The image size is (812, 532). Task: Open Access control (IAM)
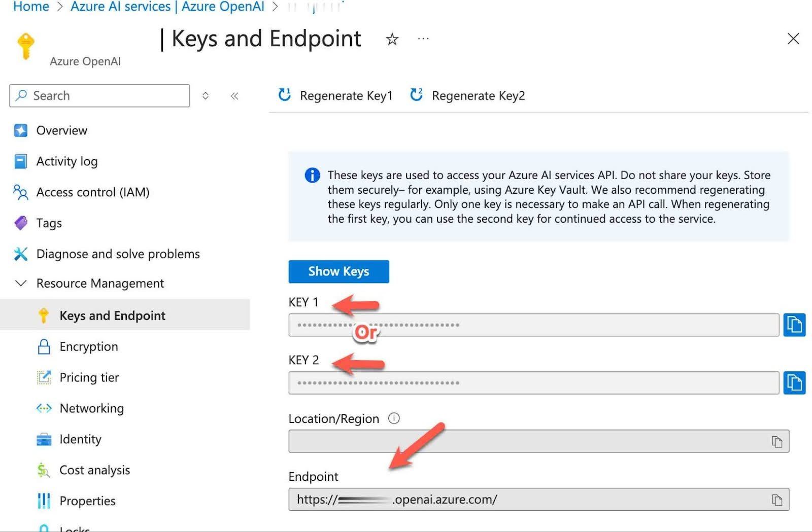[92, 192]
